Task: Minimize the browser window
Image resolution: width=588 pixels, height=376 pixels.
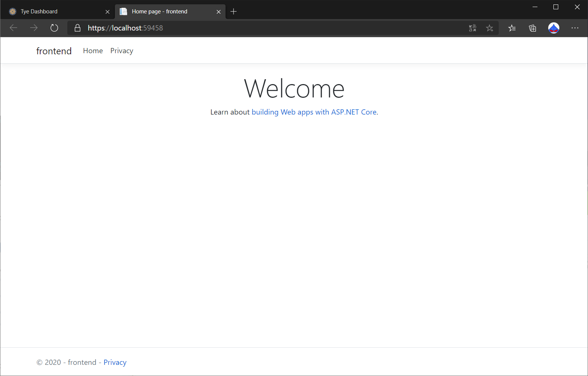Action: point(535,7)
